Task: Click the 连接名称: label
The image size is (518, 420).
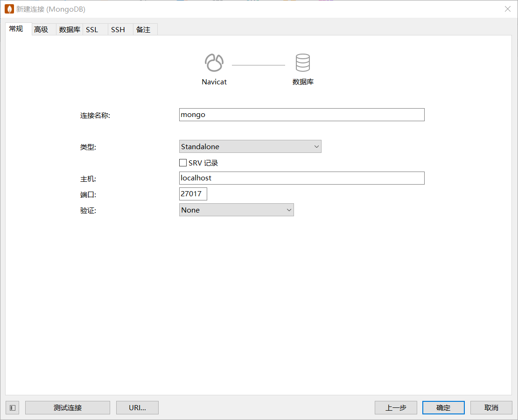Action: (95, 116)
